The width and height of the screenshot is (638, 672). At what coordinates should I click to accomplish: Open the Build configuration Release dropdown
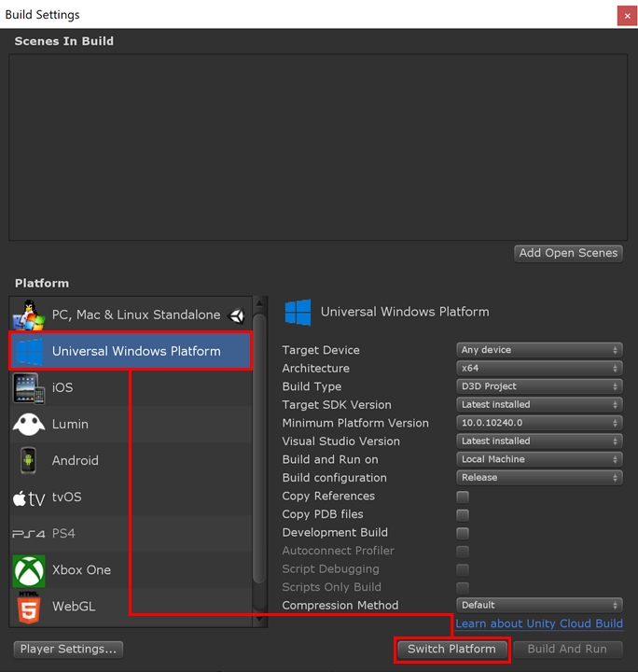click(539, 478)
